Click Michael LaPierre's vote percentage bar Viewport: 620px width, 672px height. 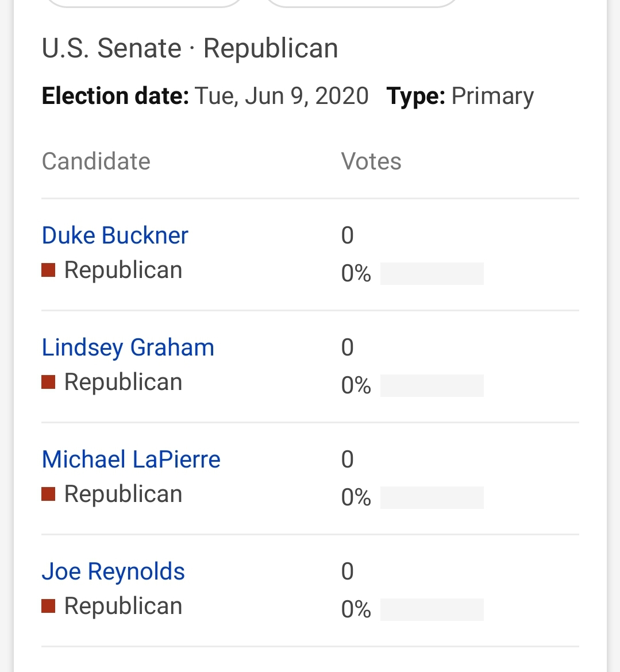(x=432, y=497)
